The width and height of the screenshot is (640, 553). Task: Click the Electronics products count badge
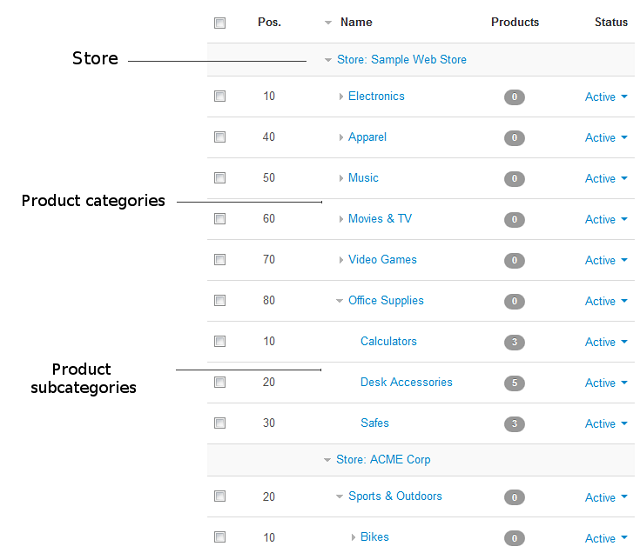514,97
